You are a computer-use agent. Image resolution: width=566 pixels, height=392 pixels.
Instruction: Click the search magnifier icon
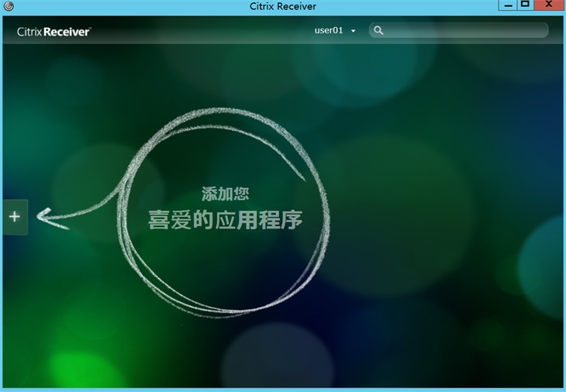378,30
